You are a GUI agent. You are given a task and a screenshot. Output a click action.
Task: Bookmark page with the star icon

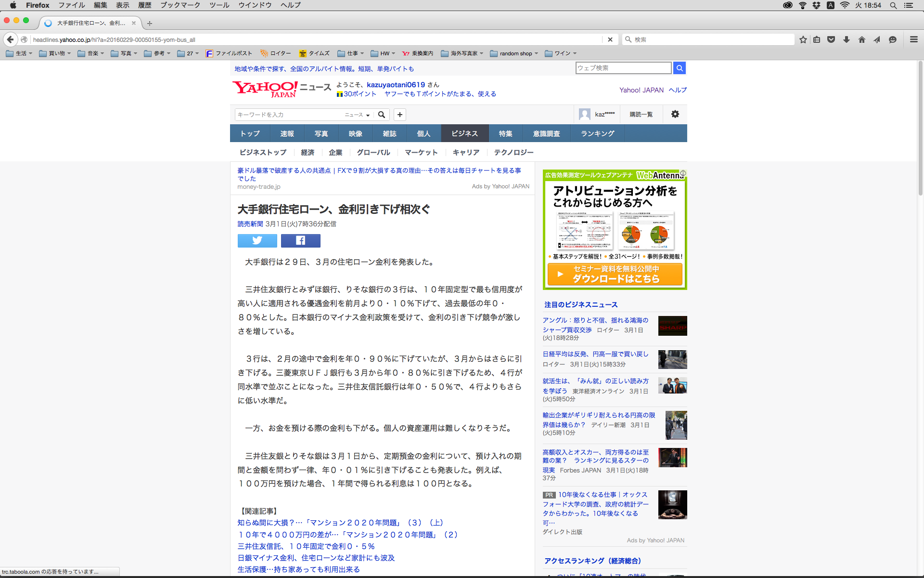point(803,39)
